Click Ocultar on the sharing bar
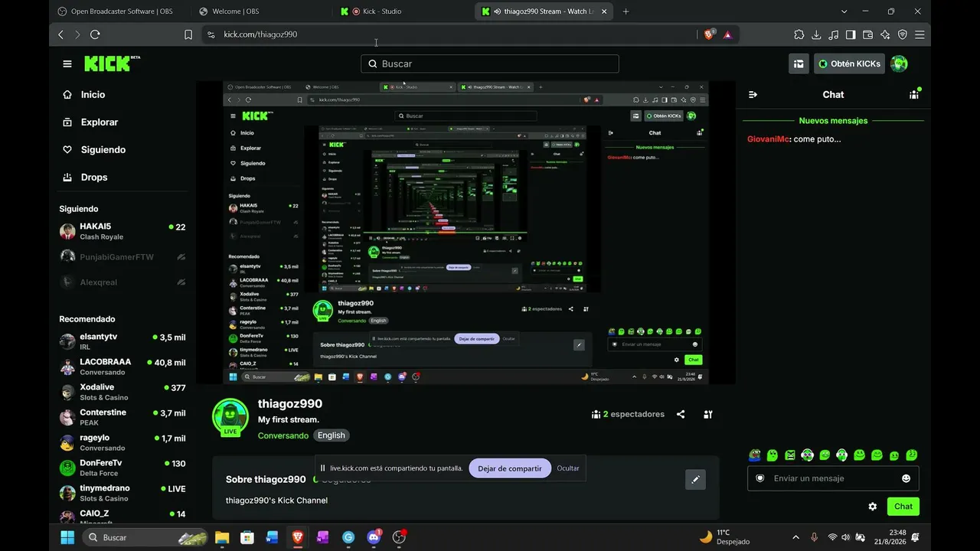The width and height of the screenshot is (980, 551). (x=568, y=468)
